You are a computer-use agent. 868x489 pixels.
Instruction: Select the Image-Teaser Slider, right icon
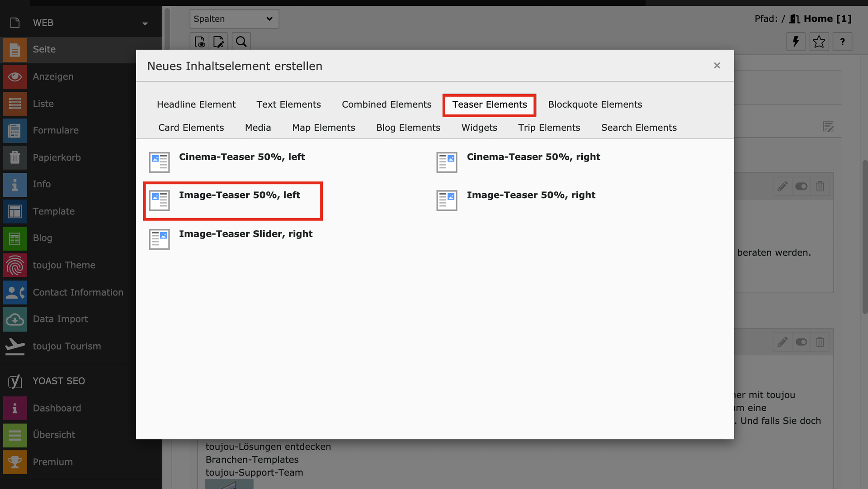(159, 239)
